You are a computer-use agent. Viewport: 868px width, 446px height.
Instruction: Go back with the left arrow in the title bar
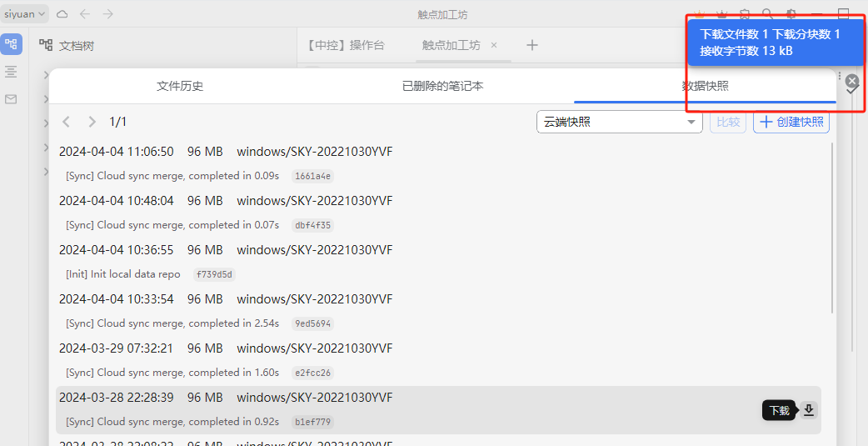[85, 14]
